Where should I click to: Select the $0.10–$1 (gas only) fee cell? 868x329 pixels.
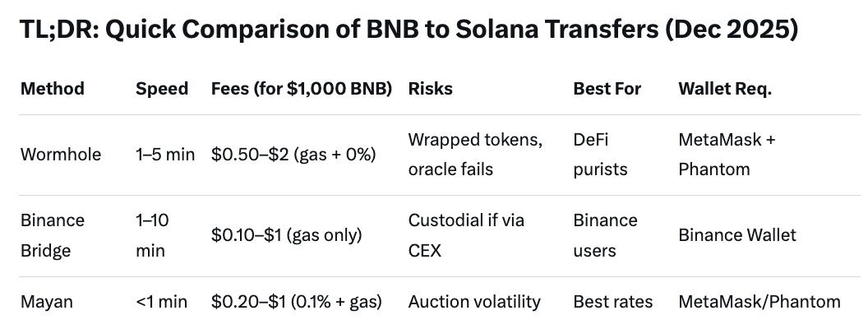(x=286, y=235)
